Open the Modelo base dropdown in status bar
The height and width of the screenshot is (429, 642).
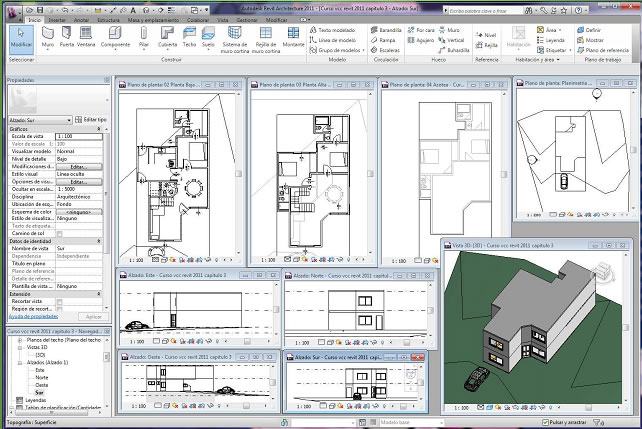click(x=440, y=424)
